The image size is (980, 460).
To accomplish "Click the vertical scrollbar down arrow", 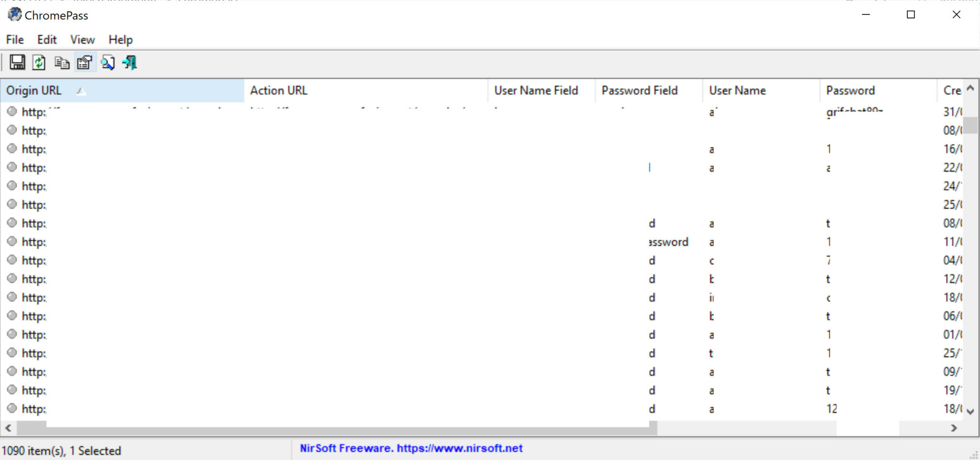I will pyautogui.click(x=970, y=412).
